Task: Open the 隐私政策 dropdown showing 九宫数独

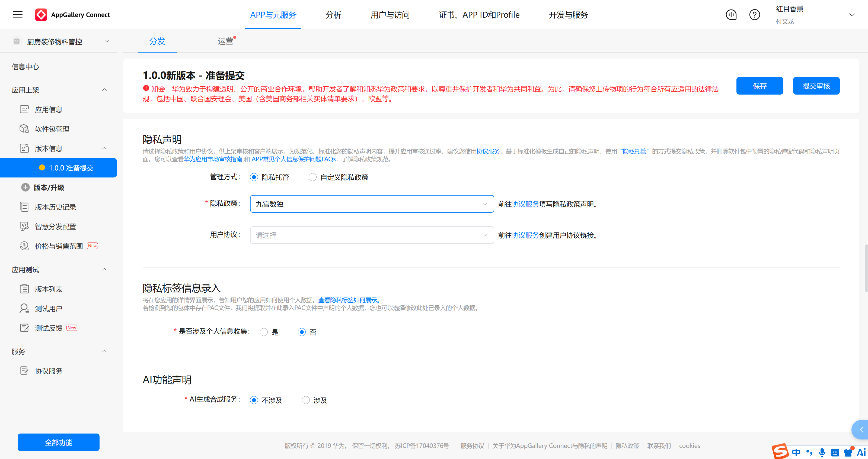Action: [x=372, y=204]
